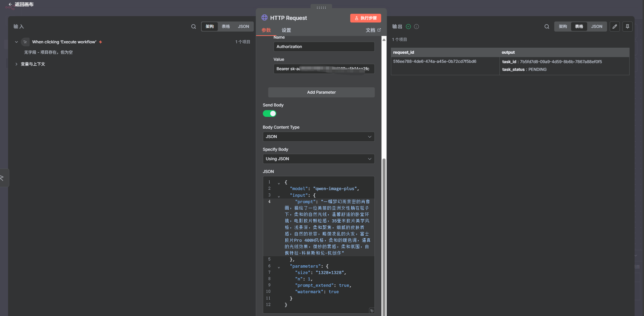The height and width of the screenshot is (316, 644).
Task: Click the request_id cell value 516ee788
Action: tap(435, 61)
